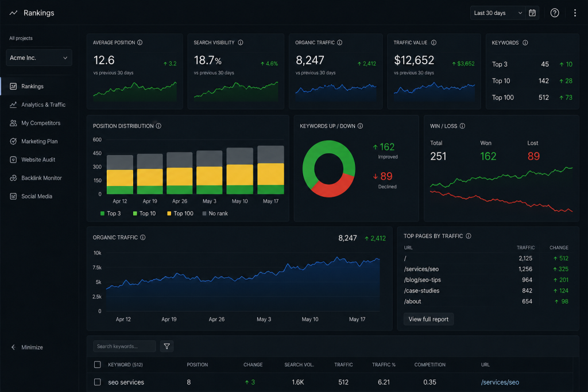Open the help question mark icon
This screenshot has width=588, height=392.
[x=555, y=13]
